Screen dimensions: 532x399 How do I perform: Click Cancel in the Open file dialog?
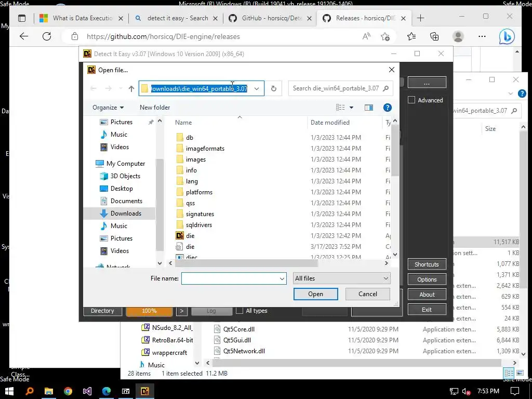(x=368, y=294)
